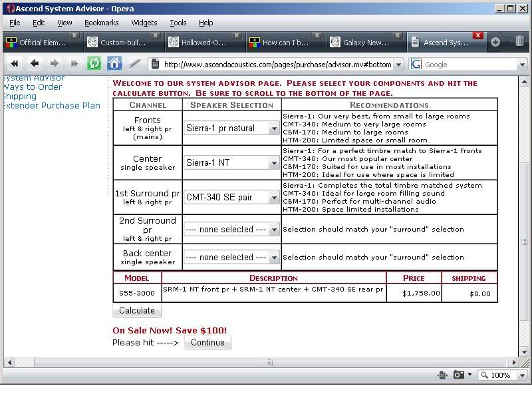
Task: Click the $1,758.00 price cell
Action: 414,293
